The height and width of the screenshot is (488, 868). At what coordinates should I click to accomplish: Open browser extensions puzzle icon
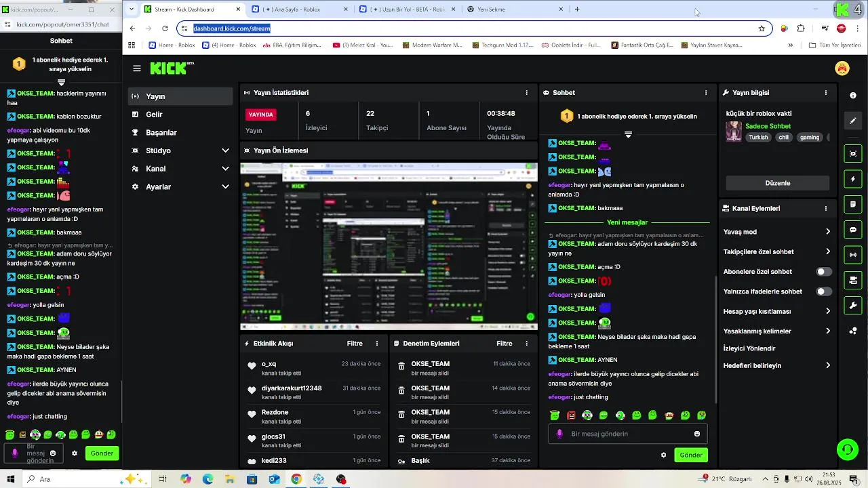tap(801, 28)
